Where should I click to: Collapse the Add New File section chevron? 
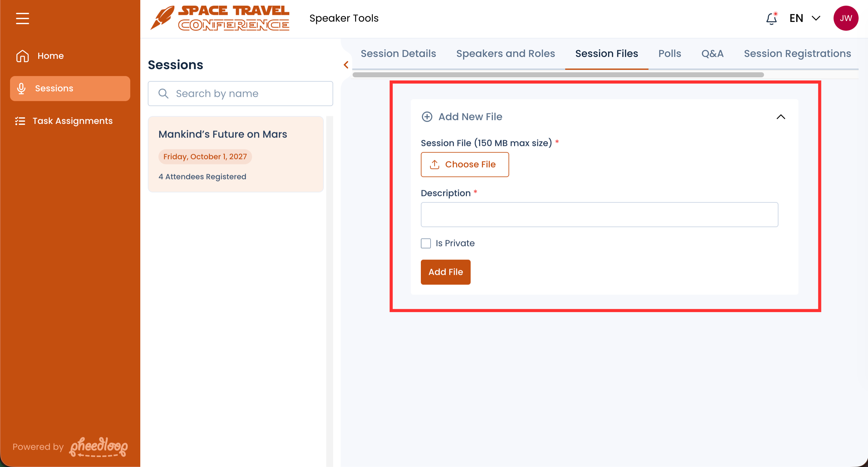pyautogui.click(x=781, y=116)
